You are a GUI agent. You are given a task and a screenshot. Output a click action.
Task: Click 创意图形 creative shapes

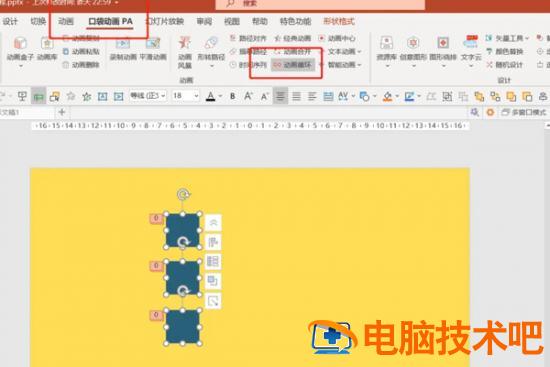[413, 51]
